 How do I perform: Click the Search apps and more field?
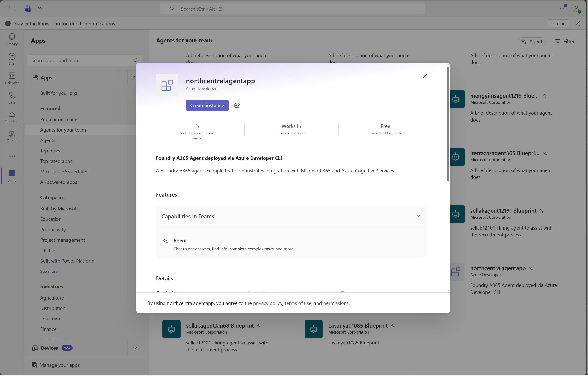85,60
